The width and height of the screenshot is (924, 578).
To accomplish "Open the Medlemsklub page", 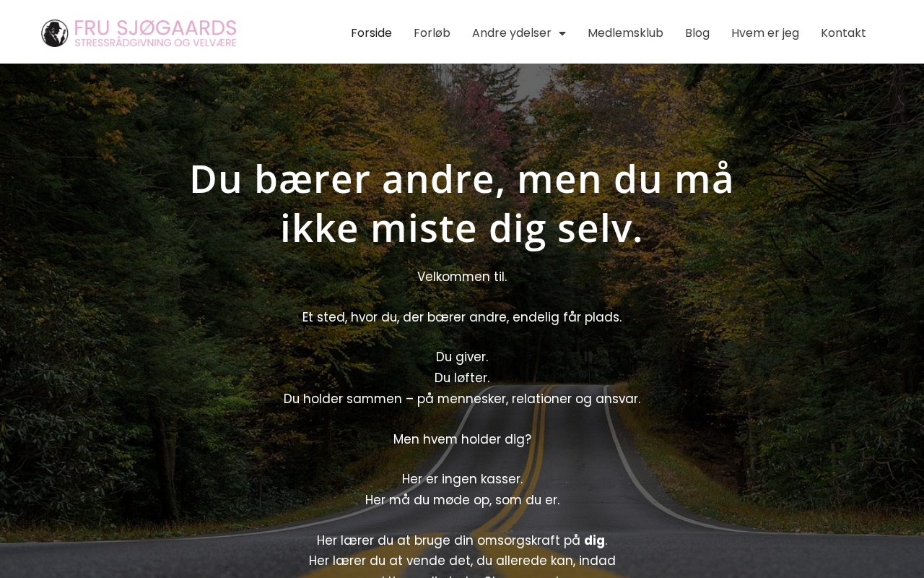I will tap(625, 33).
